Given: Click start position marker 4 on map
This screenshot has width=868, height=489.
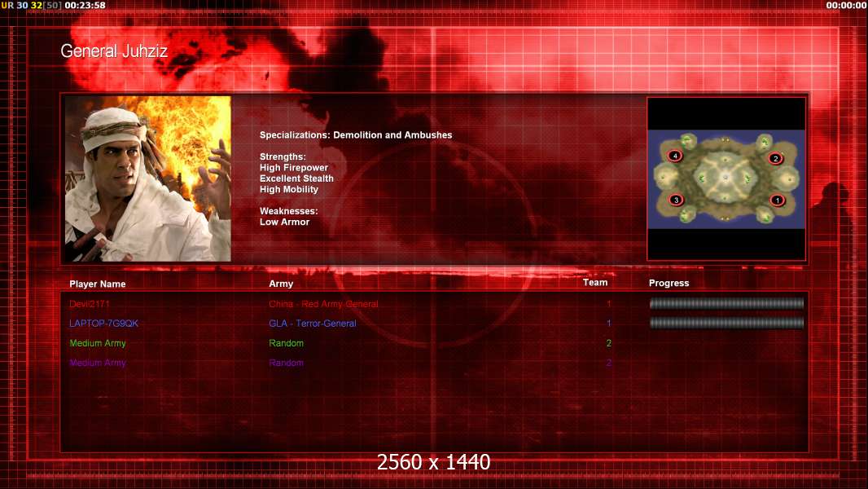Looking at the screenshot, I should coord(675,156).
